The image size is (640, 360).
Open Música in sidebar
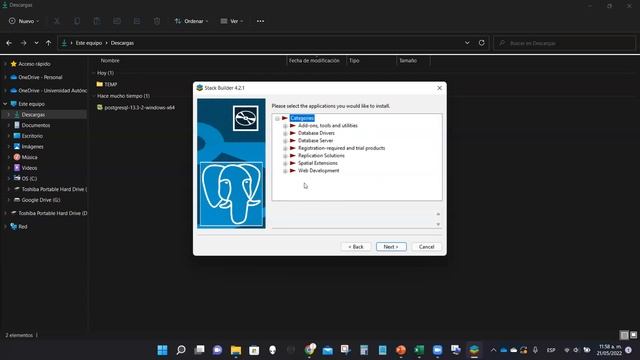29,157
